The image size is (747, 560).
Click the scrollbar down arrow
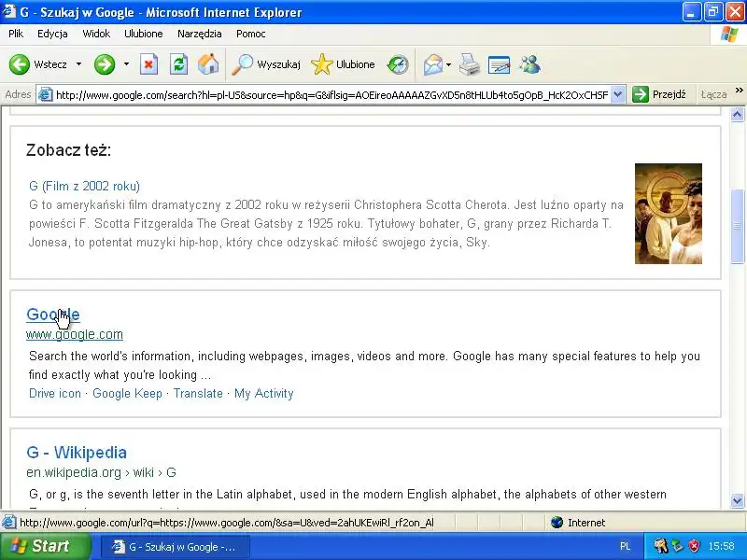pos(737,500)
